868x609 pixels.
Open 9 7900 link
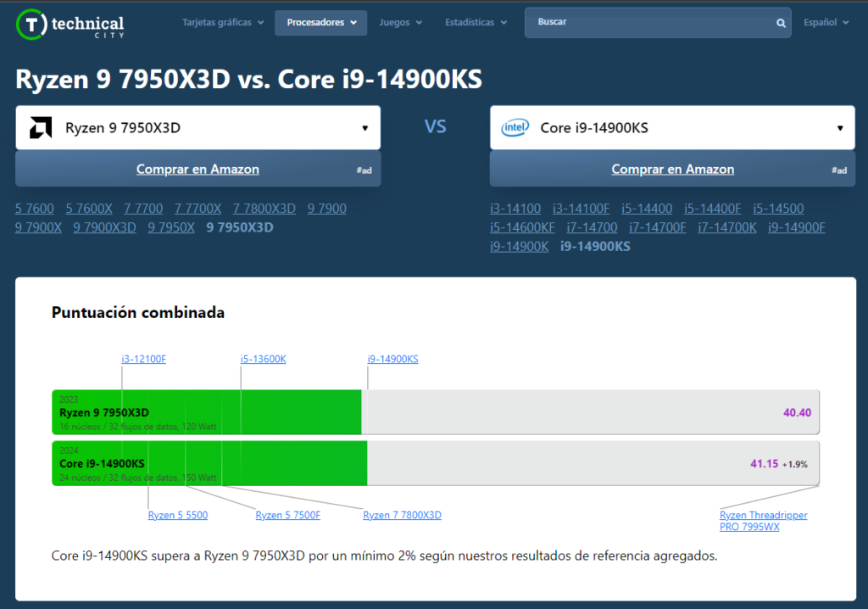tap(326, 209)
